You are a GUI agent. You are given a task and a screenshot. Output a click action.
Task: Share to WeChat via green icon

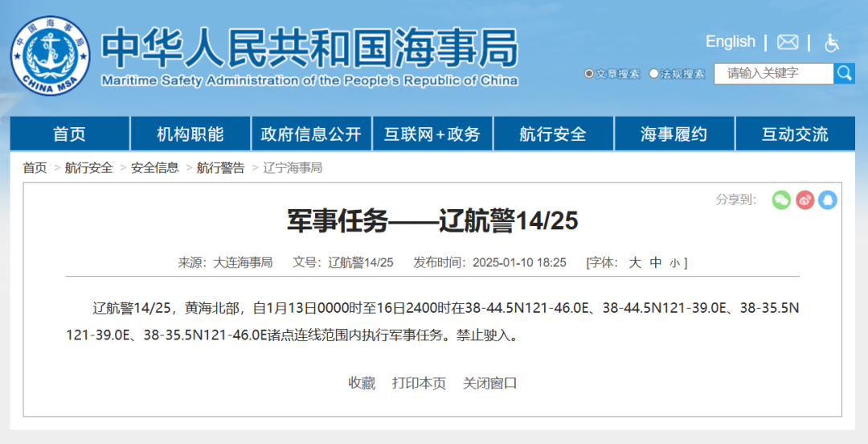(781, 199)
